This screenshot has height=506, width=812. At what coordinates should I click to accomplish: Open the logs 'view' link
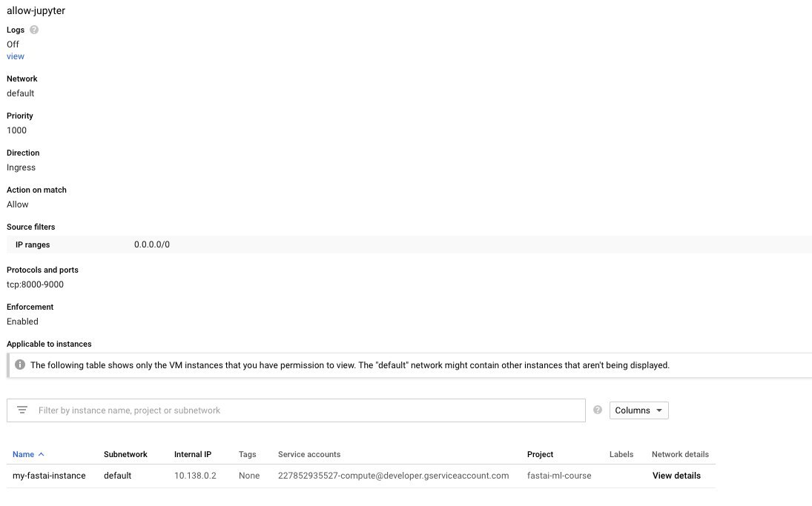tap(16, 56)
